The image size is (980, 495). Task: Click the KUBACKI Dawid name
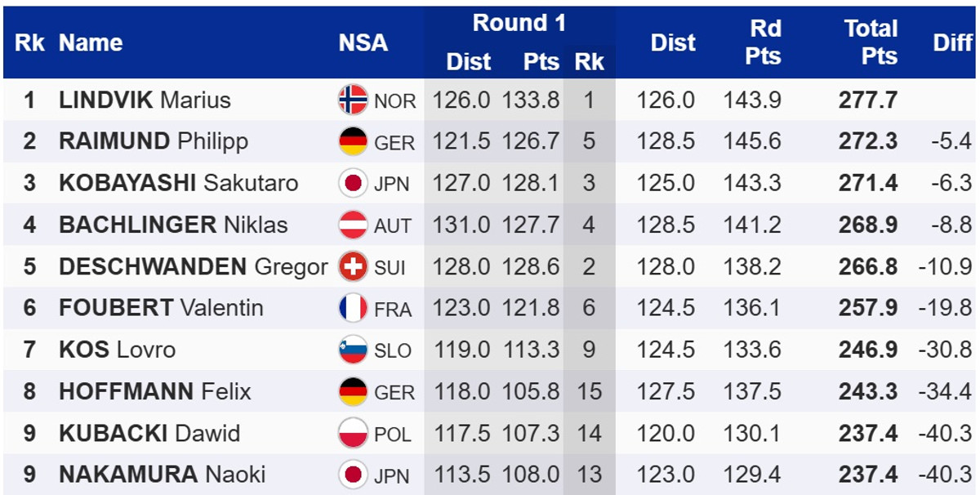click(x=149, y=433)
